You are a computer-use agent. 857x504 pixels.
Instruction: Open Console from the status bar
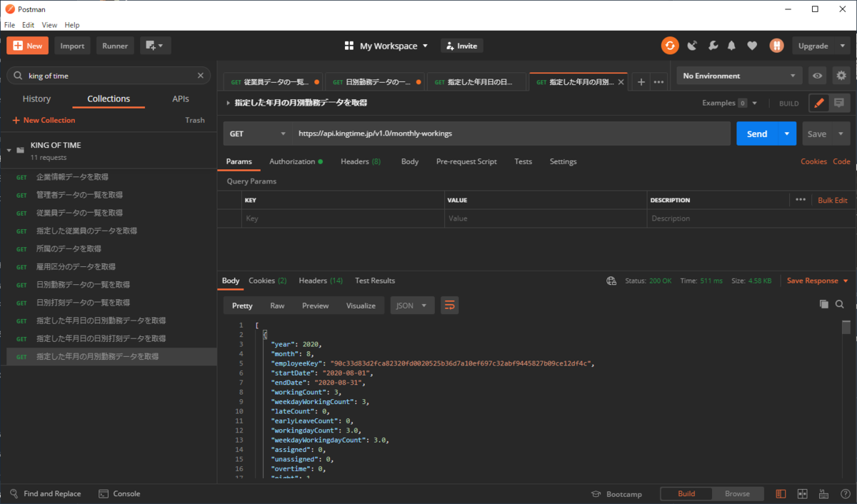119,493
